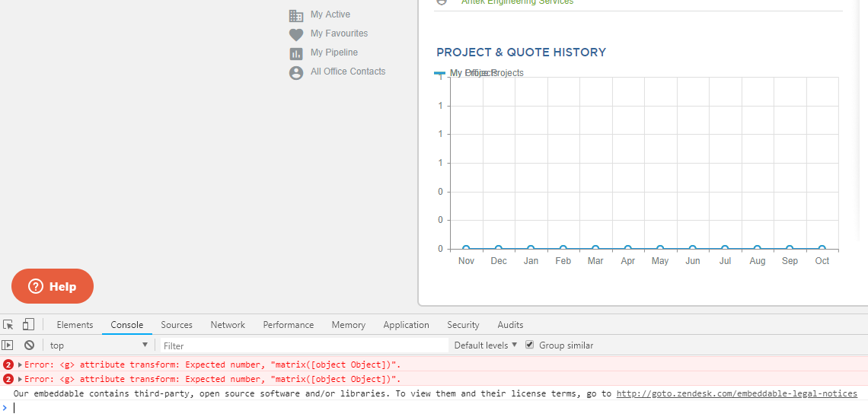868x417 pixels.
Task: Switch to the Network tab
Action: (228, 325)
